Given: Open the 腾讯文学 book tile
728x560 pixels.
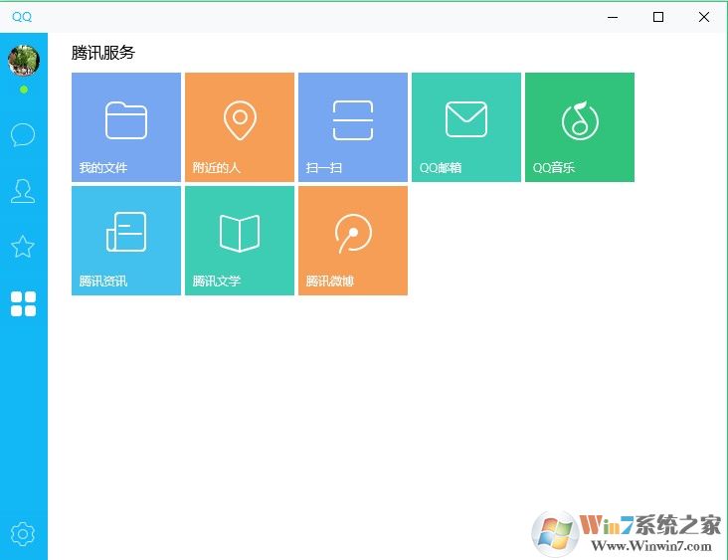Looking at the screenshot, I should [240, 241].
